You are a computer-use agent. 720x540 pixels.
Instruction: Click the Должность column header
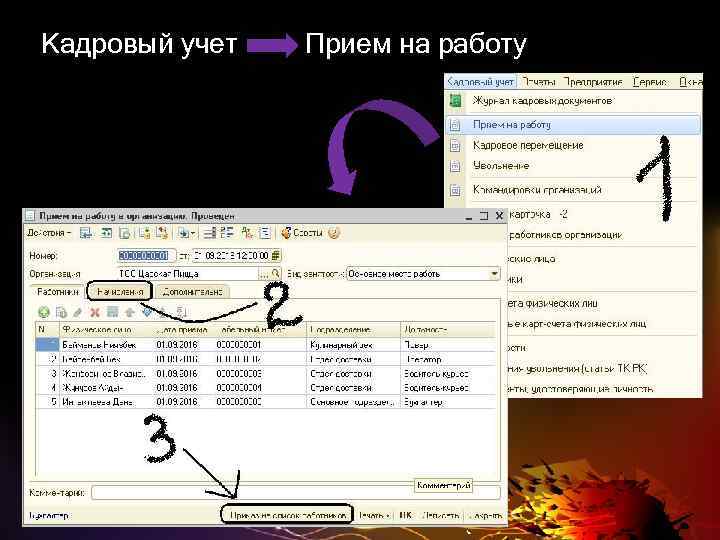pyautogui.click(x=448, y=330)
